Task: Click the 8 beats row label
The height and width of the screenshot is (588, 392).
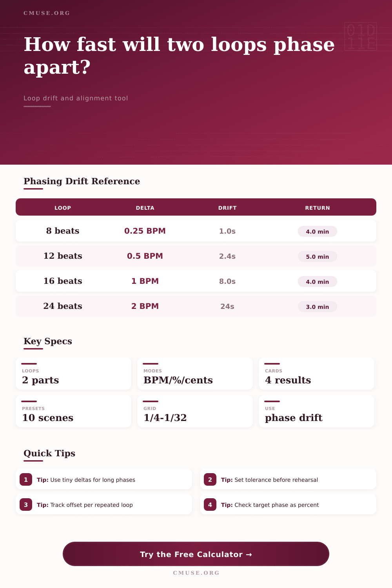Action: tap(63, 231)
